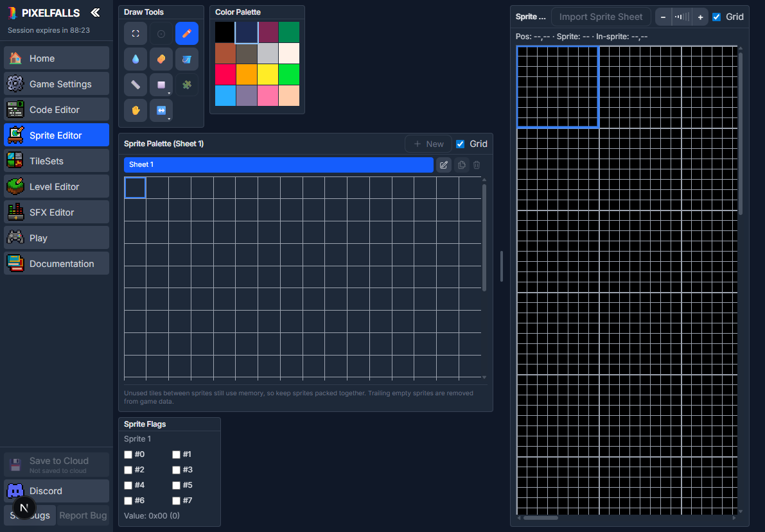Pick the dark navy color swatch
The height and width of the screenshot is (532, 765).
247,33
